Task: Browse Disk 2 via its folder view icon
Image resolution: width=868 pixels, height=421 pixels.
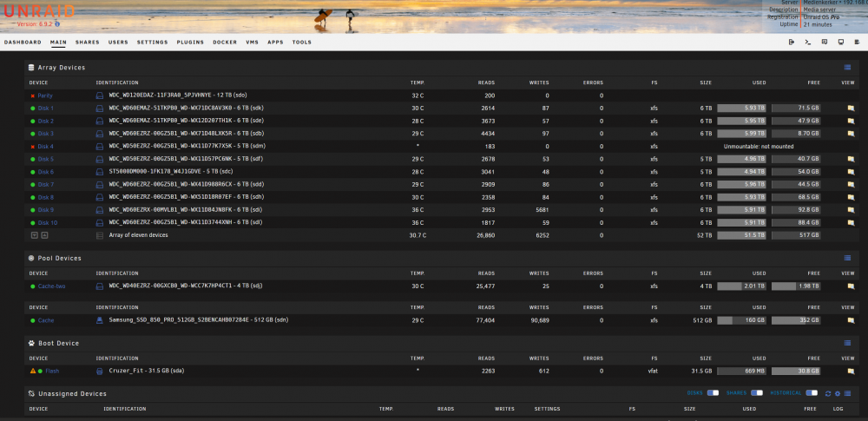Action: point(851,121)
